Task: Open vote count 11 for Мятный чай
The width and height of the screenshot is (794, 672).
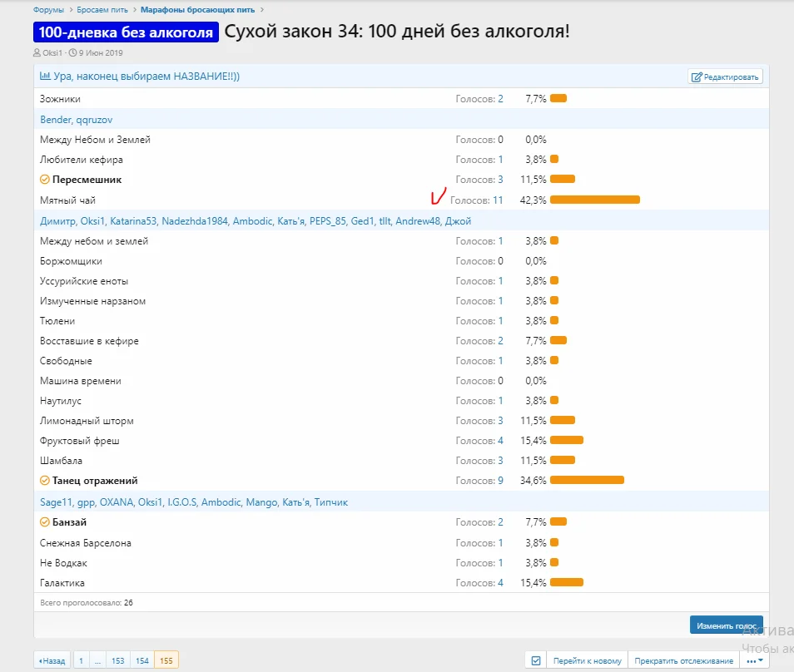Action: pos(498,200)
